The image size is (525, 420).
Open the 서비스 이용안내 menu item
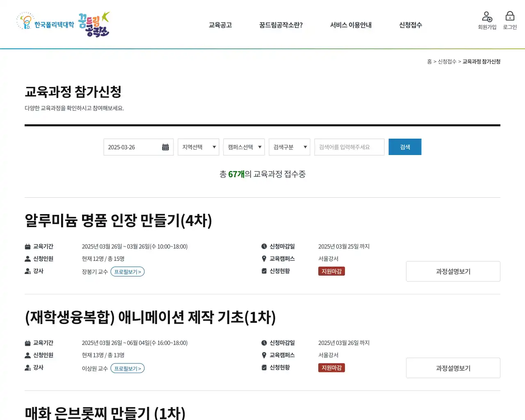(x=351, y=25)
